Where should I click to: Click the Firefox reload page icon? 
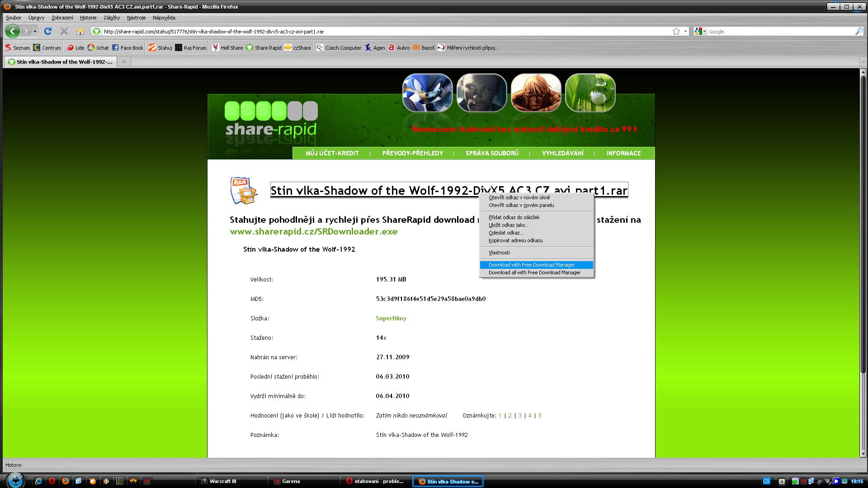[x=48, y=31]
